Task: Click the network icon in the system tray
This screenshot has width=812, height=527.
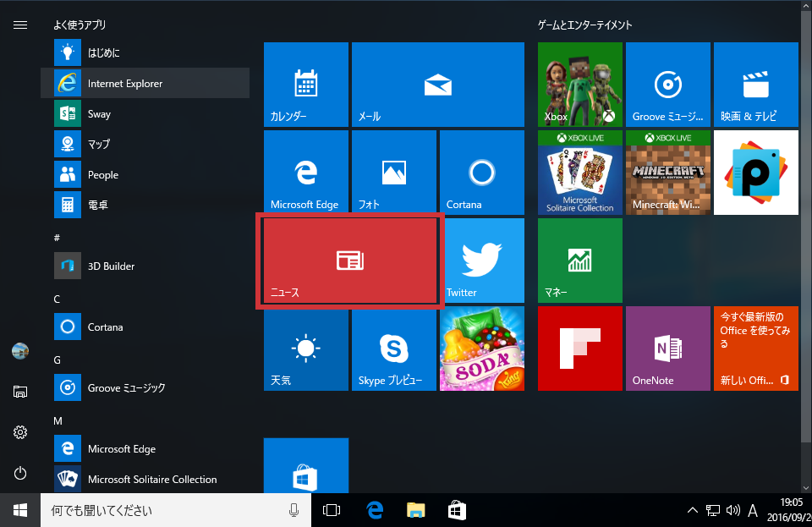Action: tap(713, 511)
